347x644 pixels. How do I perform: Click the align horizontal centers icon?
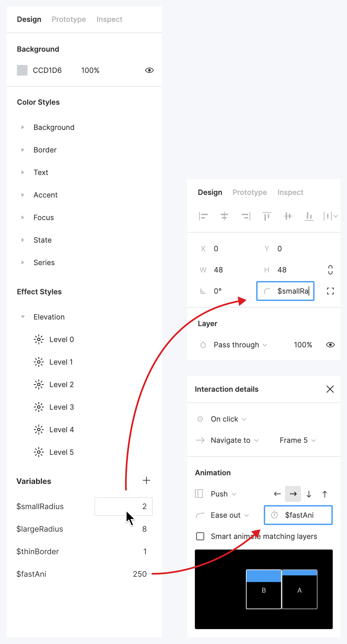[224, 216]
